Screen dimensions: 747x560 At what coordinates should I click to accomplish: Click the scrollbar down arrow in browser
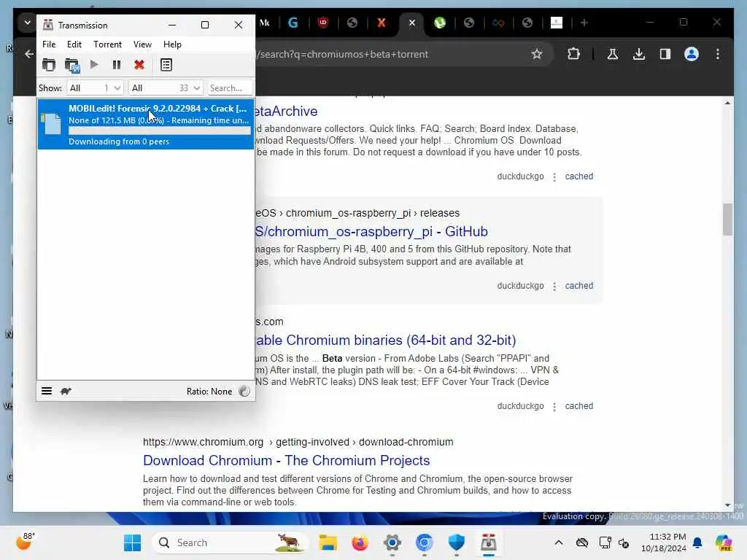(x=727, y=505)
